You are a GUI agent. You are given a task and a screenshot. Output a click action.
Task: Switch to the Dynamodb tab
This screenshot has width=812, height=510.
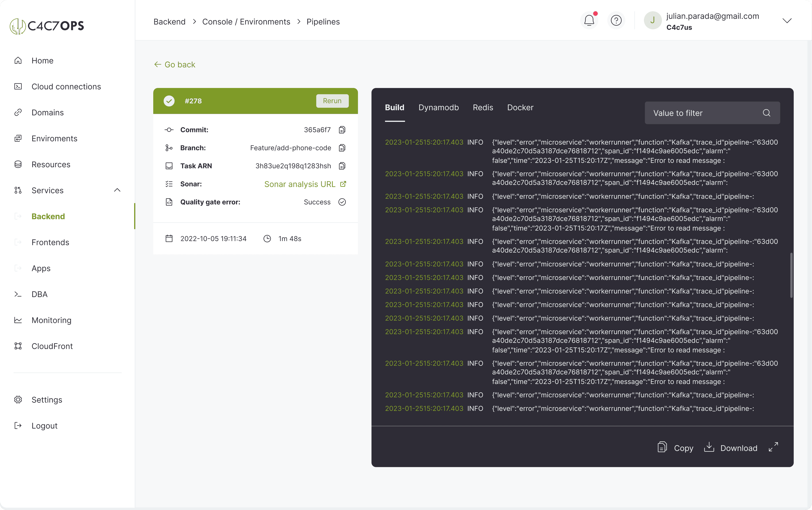click(x=438, y=108)
